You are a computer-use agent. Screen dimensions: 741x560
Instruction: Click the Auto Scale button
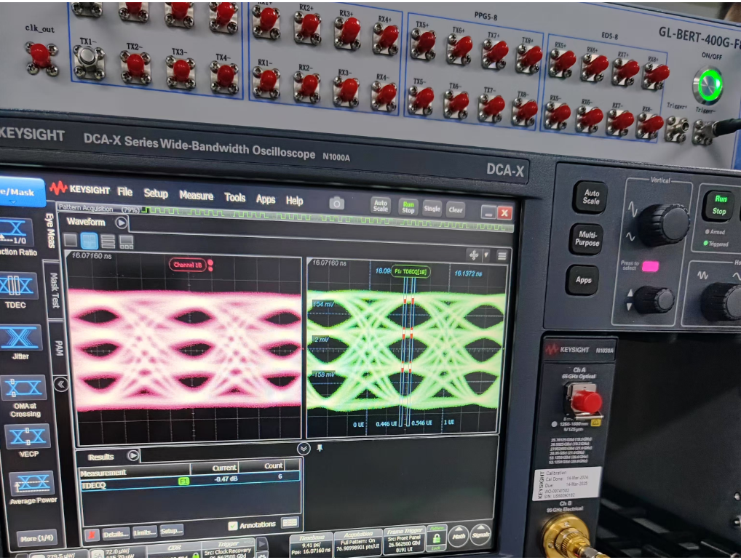(380, 206)
